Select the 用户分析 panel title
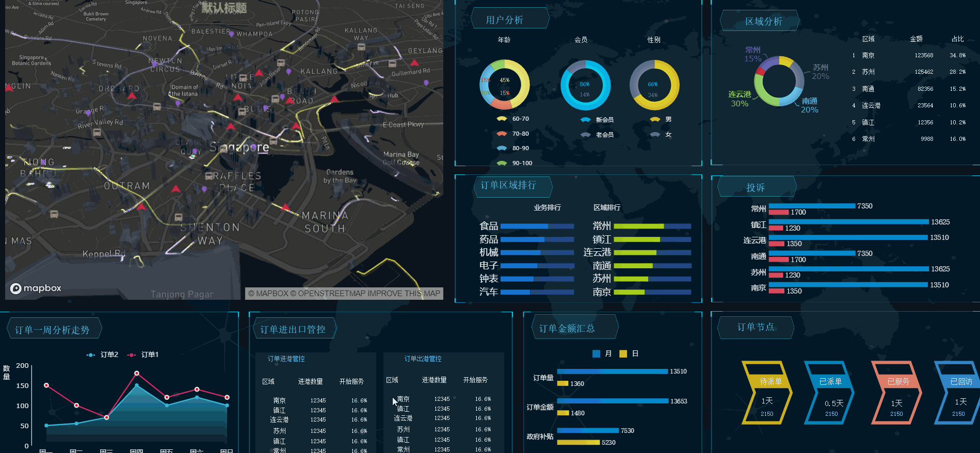The width and height of the screenshot is (980, 453). [504, 20]
